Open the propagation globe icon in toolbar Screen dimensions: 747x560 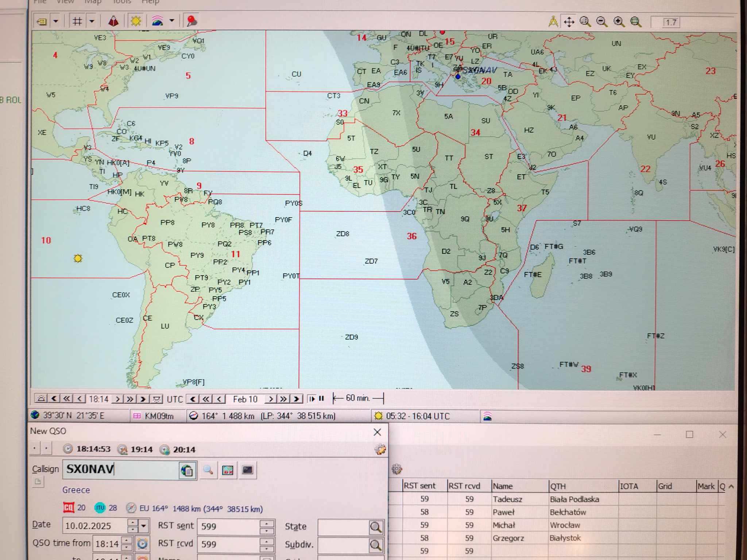(157, 21)
